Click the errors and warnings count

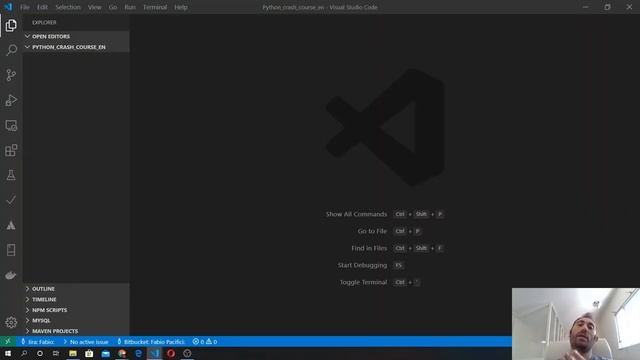click(x=205, y=342)
